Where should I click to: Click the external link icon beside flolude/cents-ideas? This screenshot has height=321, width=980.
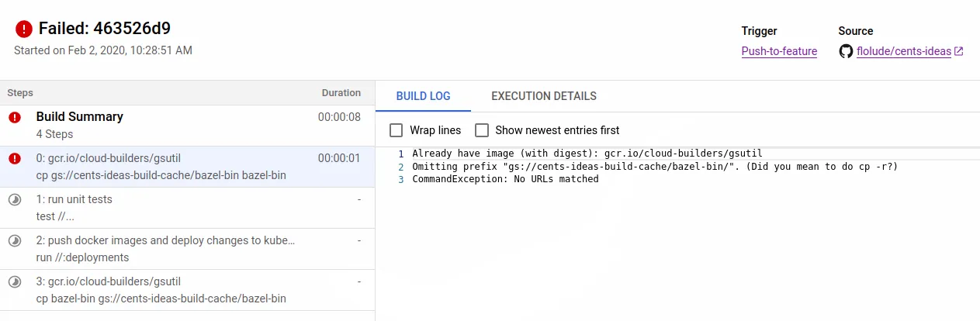pyautogui.click(x=958, y=51)
